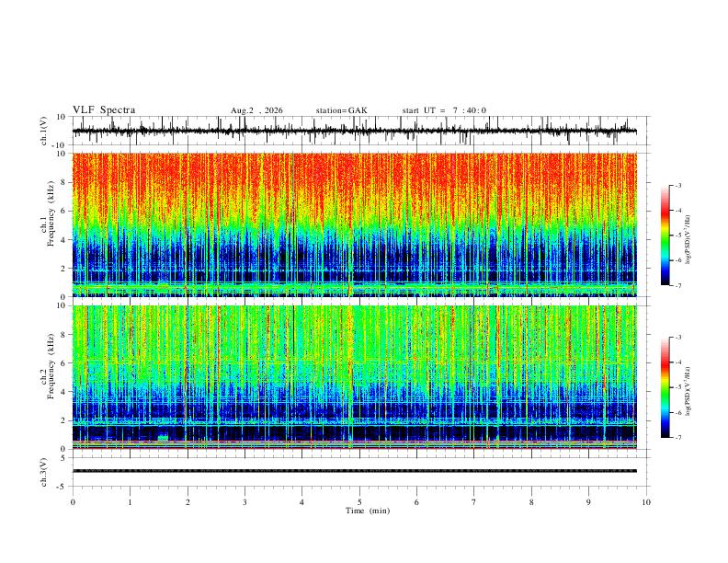Click the ch.1 spectrogram panel

tap(354, 224)
